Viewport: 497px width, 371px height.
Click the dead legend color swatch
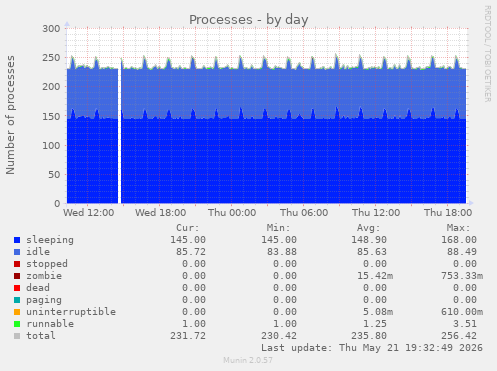17,288
